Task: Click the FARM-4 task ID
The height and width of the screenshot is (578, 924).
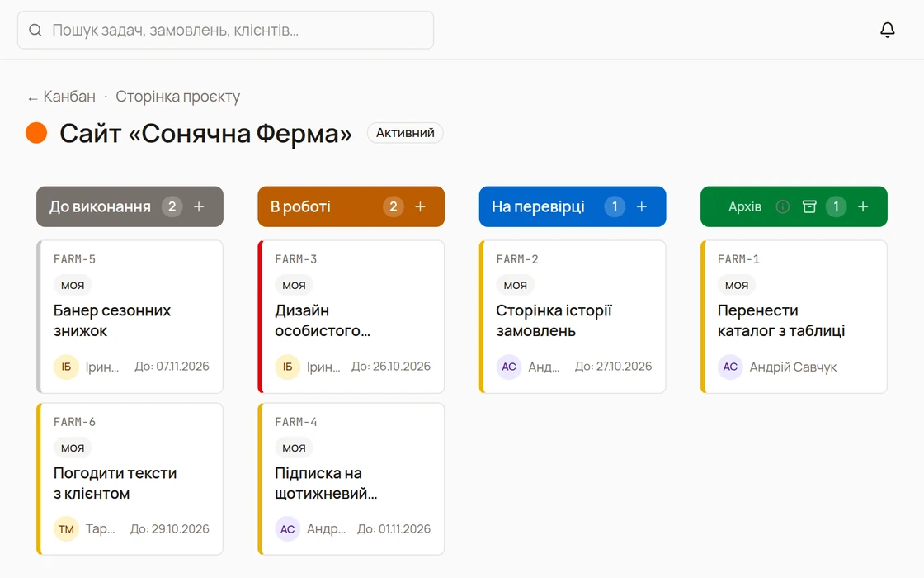Action: (x=296, y=422)
